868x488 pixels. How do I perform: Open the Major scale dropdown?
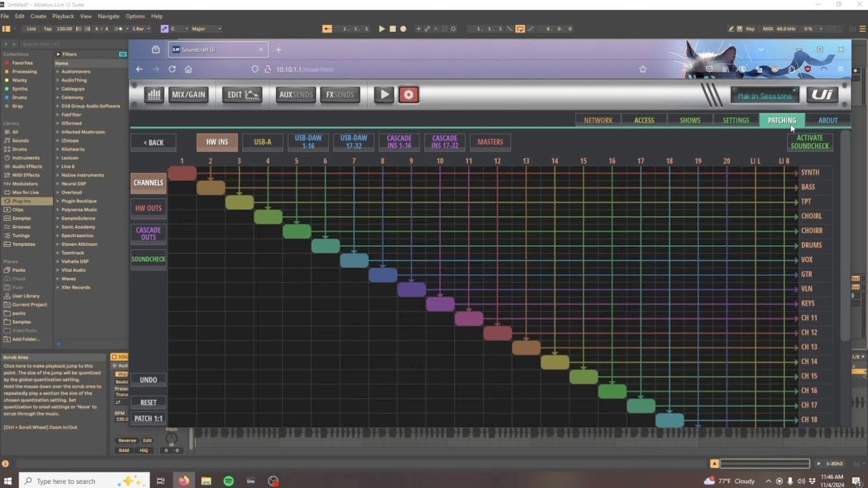pyautogui.click(x=206, y=28)
